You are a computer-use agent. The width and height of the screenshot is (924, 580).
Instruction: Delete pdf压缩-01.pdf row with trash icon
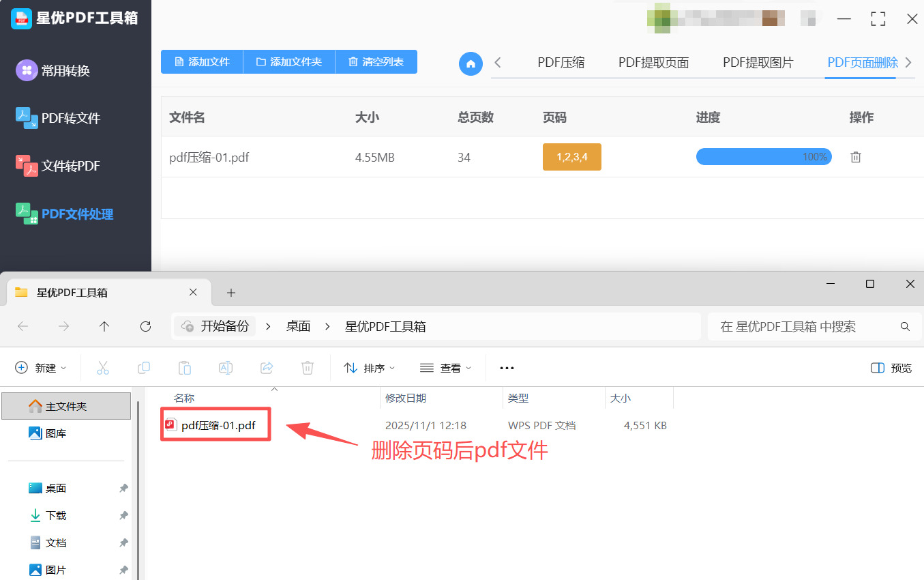(856, 157)
